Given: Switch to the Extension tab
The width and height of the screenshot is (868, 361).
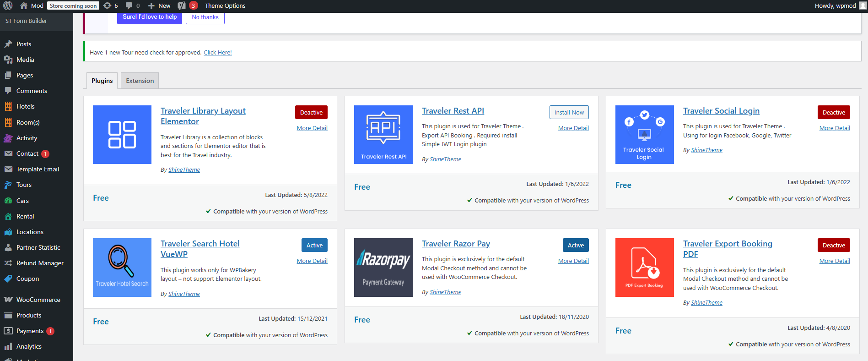Looking at the screenshot, I should click(140, 81).
